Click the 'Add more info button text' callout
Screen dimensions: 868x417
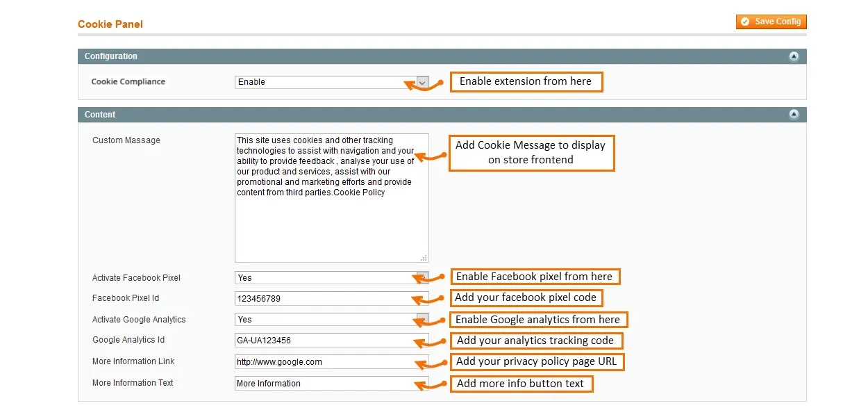point(521,384)
